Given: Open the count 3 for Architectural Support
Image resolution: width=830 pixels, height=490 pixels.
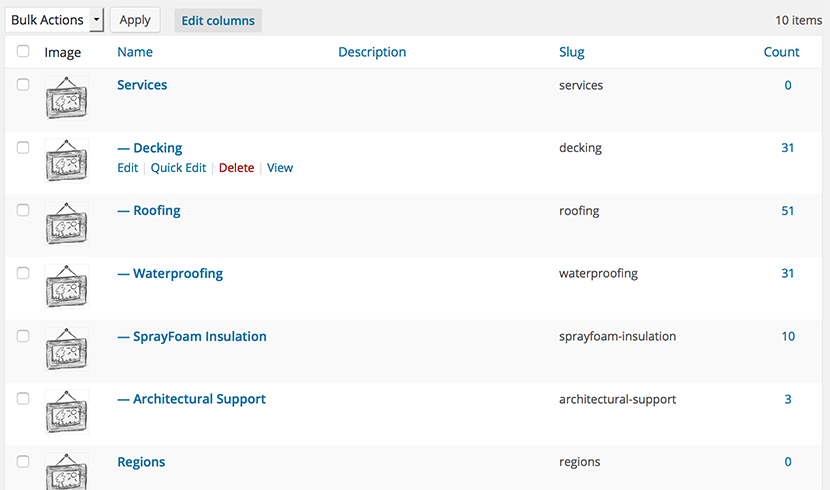Looking at the screenshot, I should (x=788, y=399).
